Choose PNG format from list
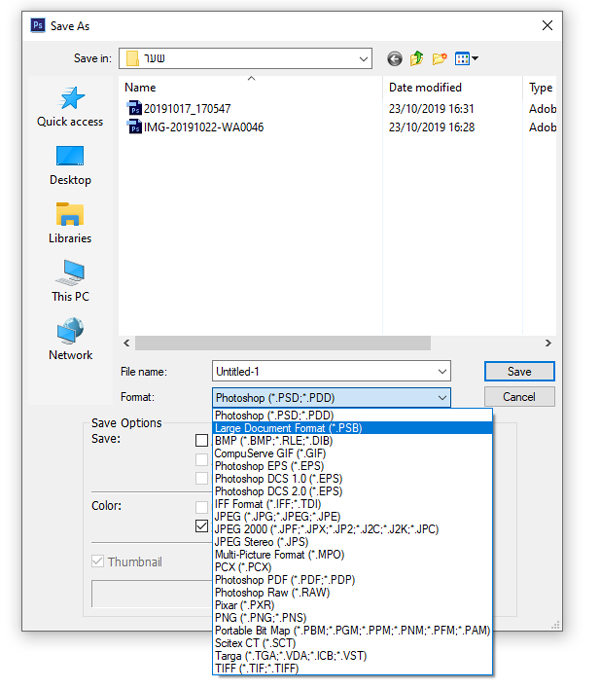This screenshot has width=600, height=688. point(352,618)
